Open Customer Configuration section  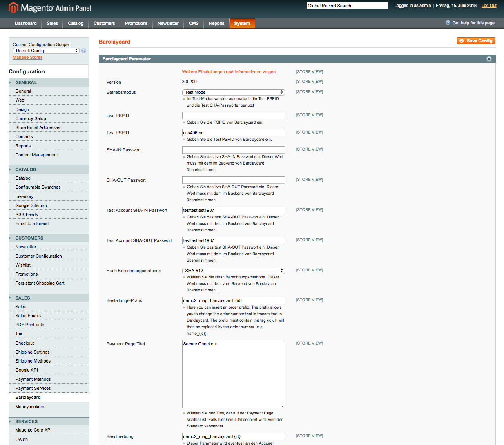(49, 256)
